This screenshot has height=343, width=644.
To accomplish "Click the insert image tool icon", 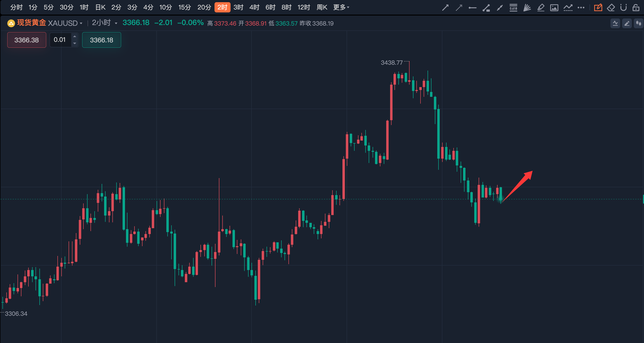I will (x=554, y=8).
